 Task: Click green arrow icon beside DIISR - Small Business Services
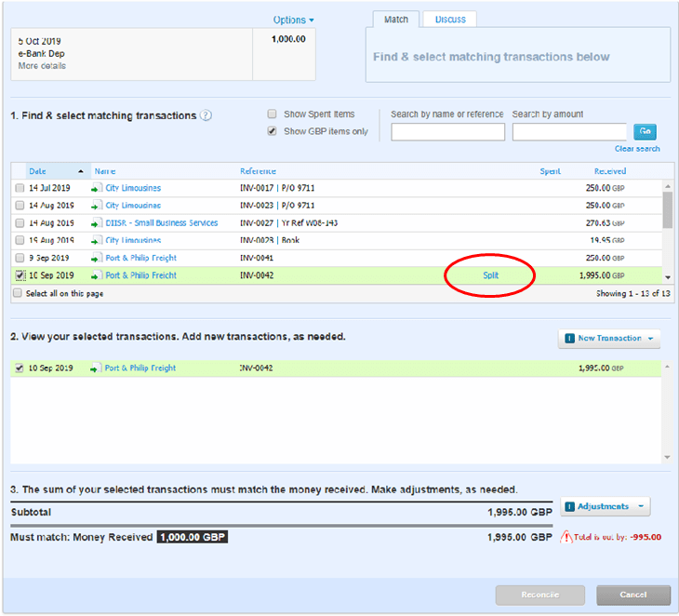point(96,223)
